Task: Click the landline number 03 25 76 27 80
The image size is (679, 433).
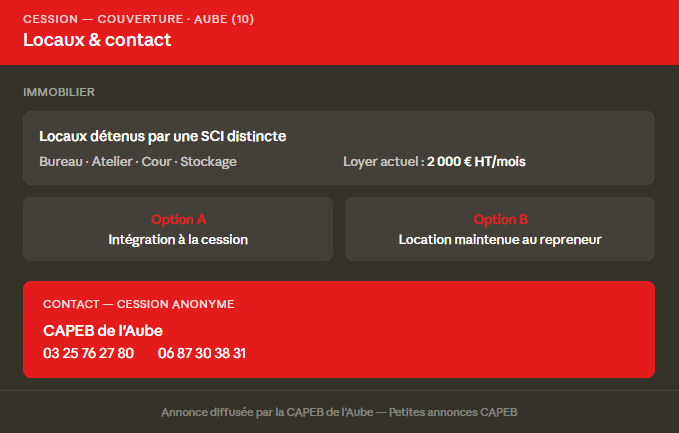Action: tap(88, 353)
